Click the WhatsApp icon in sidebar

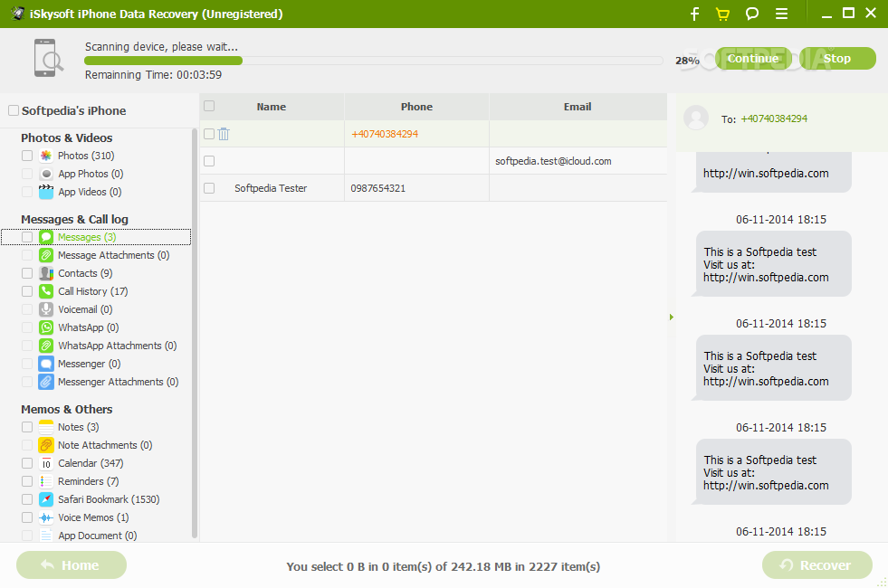46,327
